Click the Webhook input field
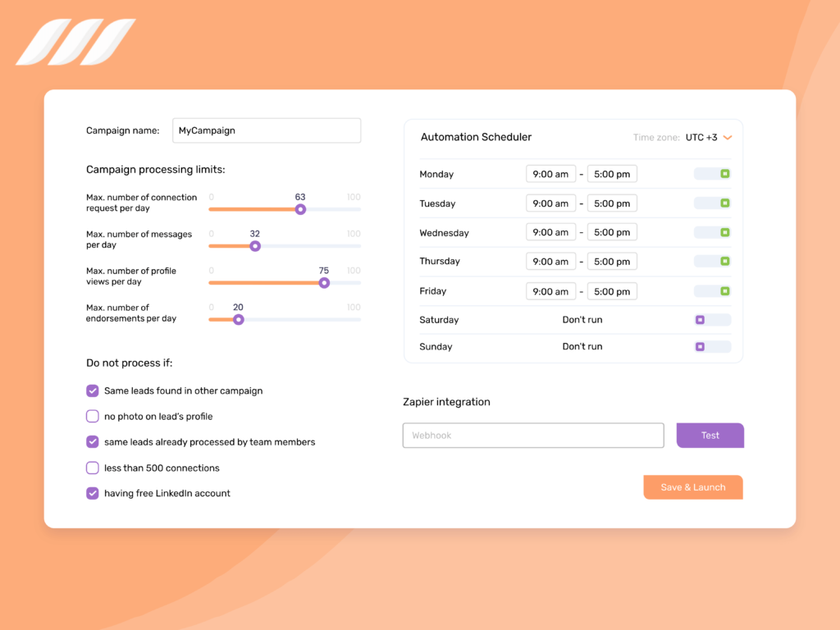The image size is (840, 630). click(x=533, y=436)
